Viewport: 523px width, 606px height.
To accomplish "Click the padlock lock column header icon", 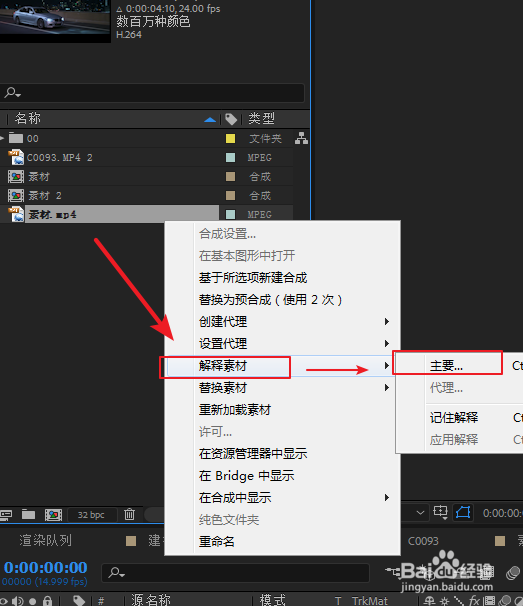I will pos(47,601).
